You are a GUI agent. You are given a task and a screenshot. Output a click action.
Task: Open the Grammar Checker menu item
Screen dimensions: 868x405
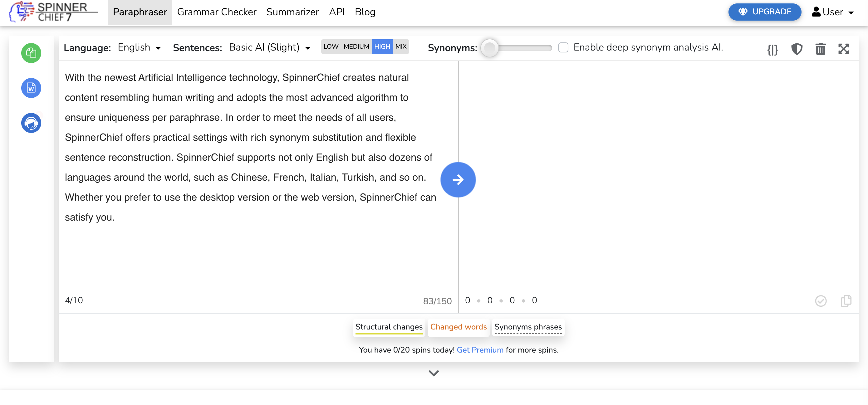[216, 12]
